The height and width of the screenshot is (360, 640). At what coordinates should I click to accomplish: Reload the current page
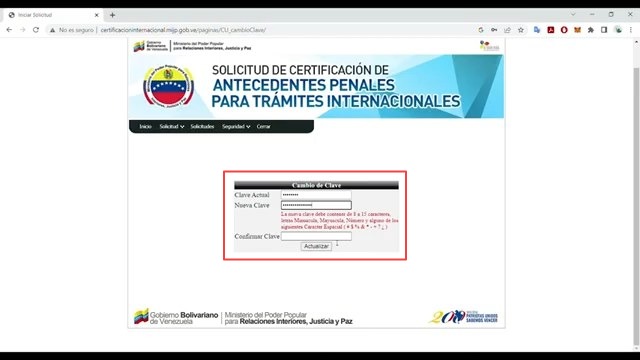[x=36, y=30]
